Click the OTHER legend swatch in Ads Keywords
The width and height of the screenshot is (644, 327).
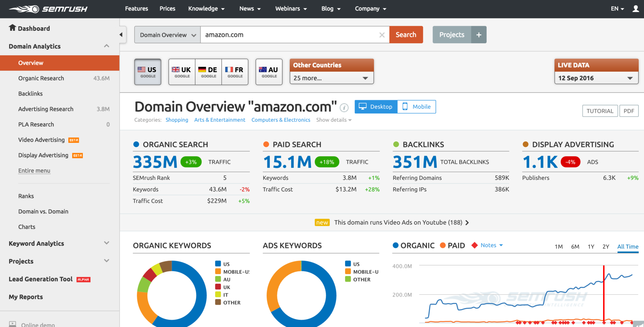pyautogui.click(x=348, y=279)
